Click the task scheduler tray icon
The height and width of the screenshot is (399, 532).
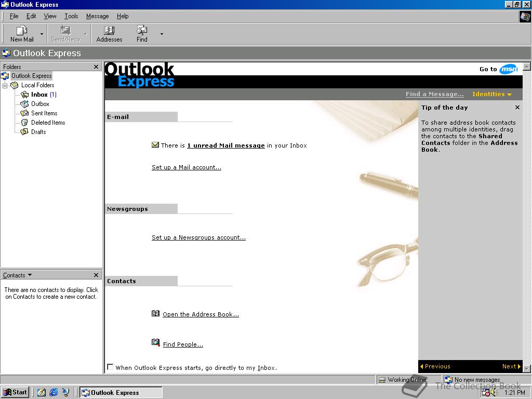pyautogui.click(x=486, y=393)
